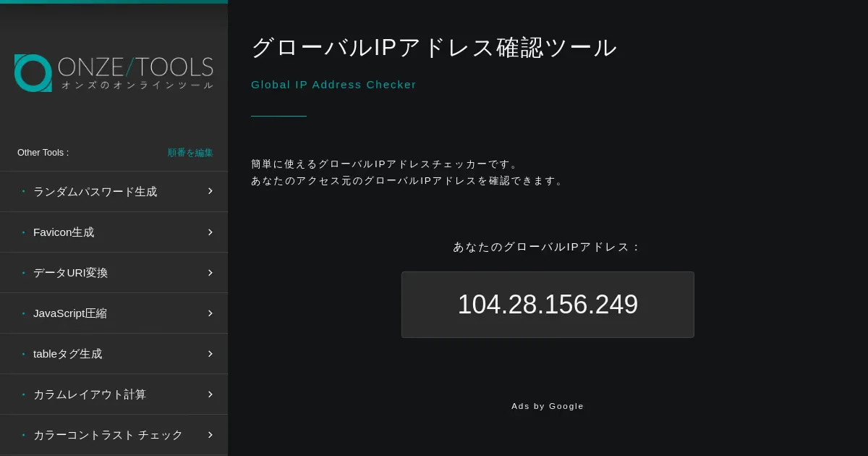
Task: Click the teal circular ONZE logo icon
Action: coord(33,73)
